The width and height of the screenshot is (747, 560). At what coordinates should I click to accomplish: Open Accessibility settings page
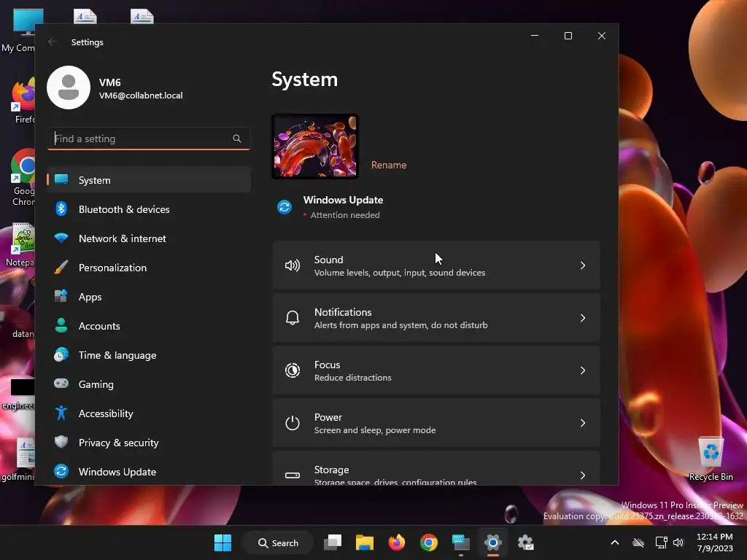pyautogui.click(x=149, y=413)
